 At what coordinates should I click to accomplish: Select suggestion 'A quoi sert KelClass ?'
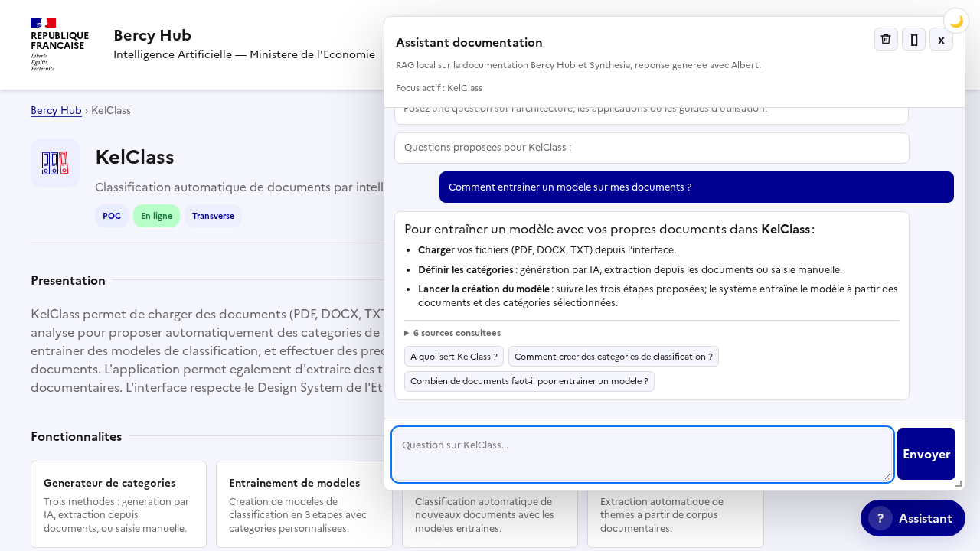pos(454,357)
